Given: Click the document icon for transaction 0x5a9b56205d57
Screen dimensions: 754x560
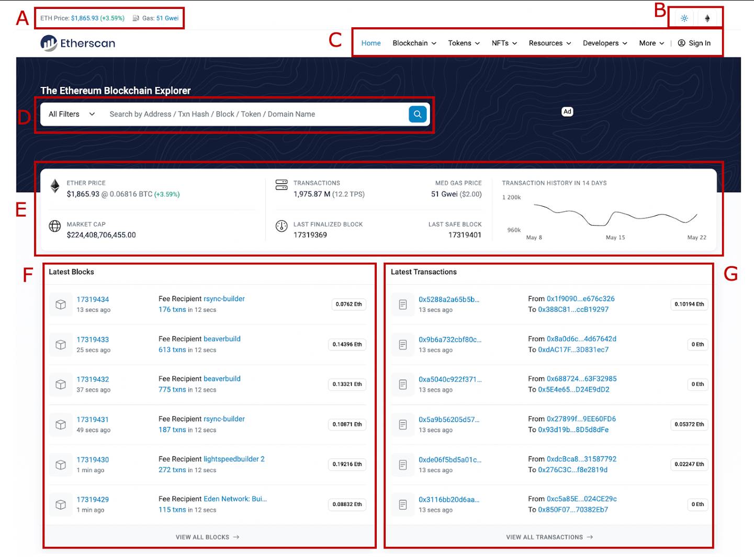Looking at the screenshot, I should point(403,424).
